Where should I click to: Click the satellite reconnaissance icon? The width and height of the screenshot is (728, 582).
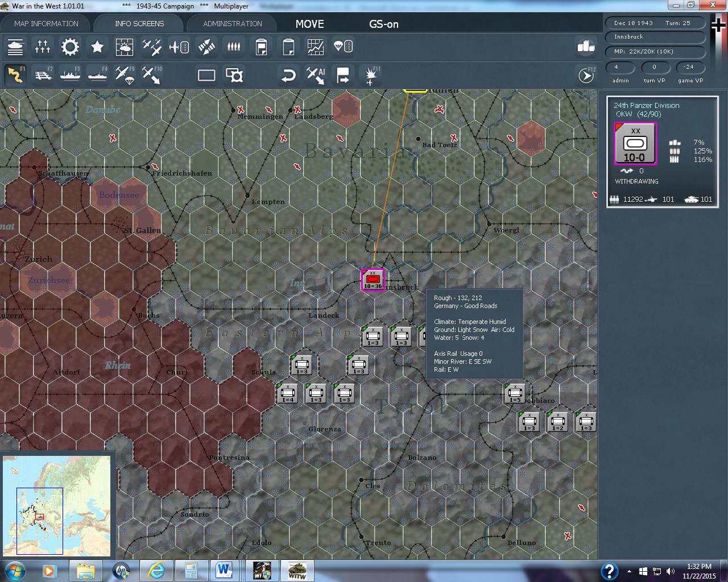pos(206,47)
